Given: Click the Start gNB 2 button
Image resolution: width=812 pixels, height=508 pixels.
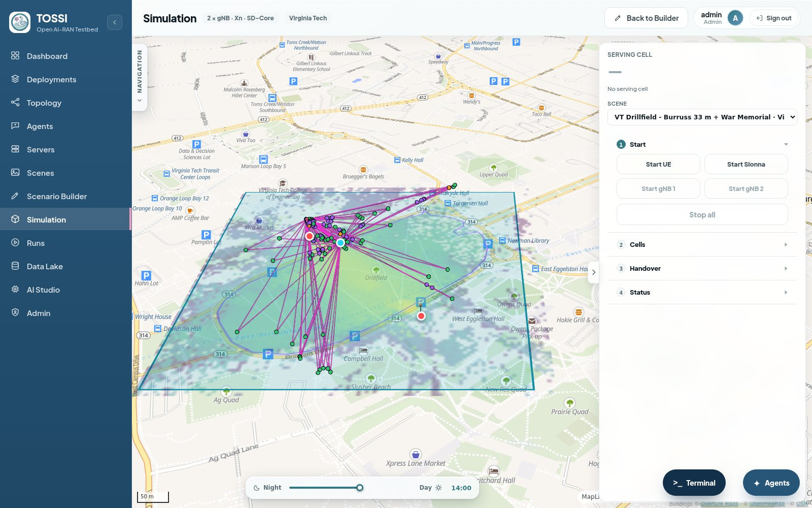Looking at the screenshot, I should (x=746, y=188).
